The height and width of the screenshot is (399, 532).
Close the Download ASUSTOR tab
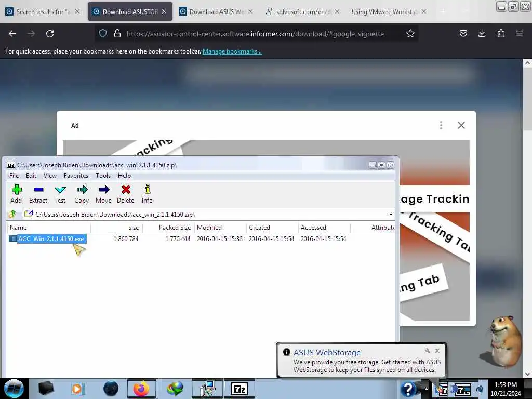click(x=164, y=11)
